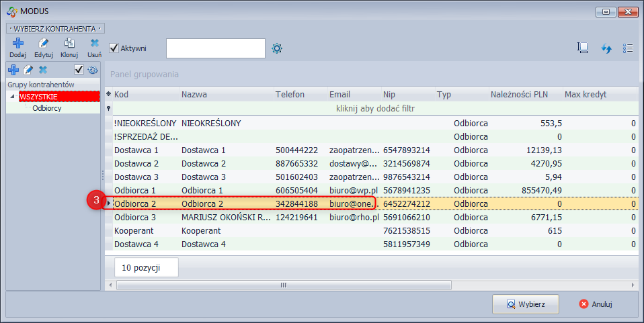Add a new contractor group with small plus

[13, 70]
